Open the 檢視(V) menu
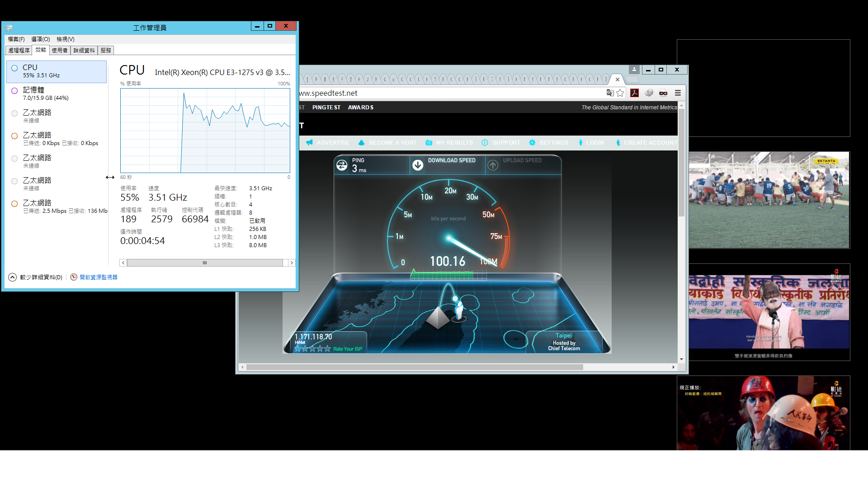Viewport: 868px width, 488px height. pos(66,39)
